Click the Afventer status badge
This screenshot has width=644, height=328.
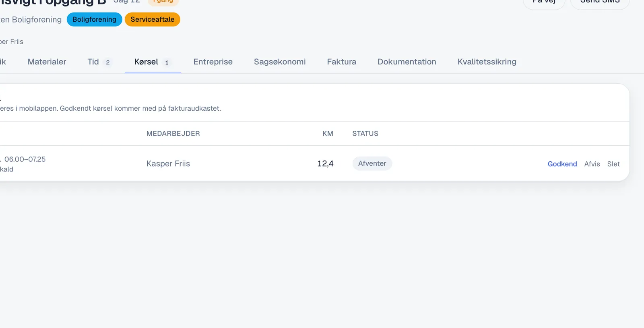tap(372, 163)
